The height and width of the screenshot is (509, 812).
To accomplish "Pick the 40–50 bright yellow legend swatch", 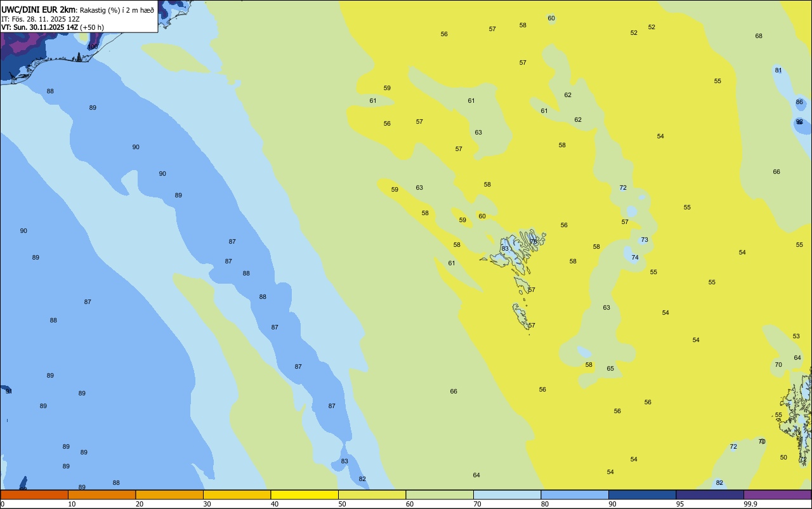I will (x=304, y=494).
